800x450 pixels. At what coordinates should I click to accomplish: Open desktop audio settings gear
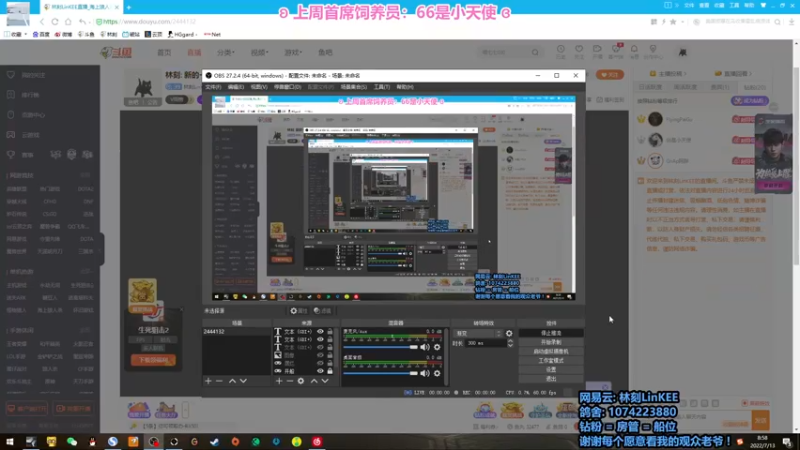(437, 373)
